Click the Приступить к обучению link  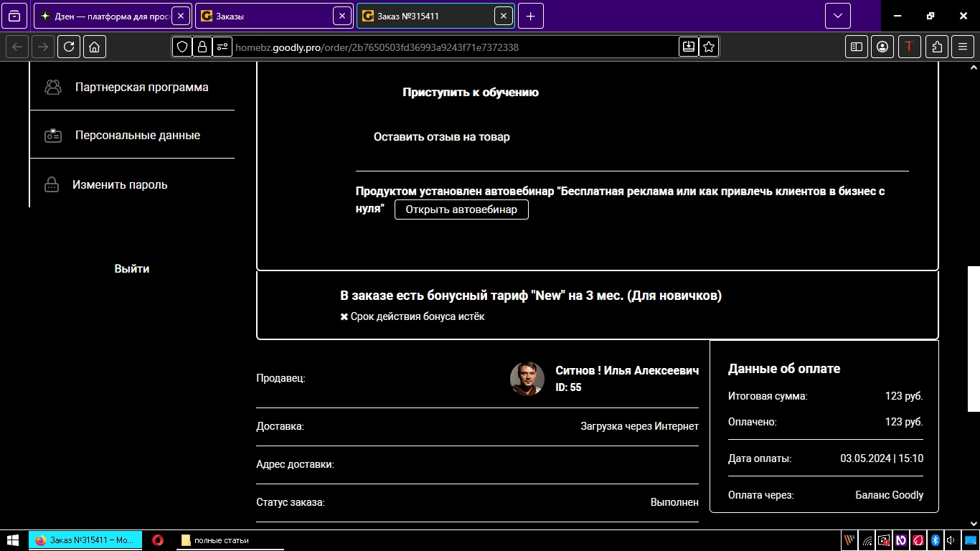pyautogui.click(x=470, y=93)
